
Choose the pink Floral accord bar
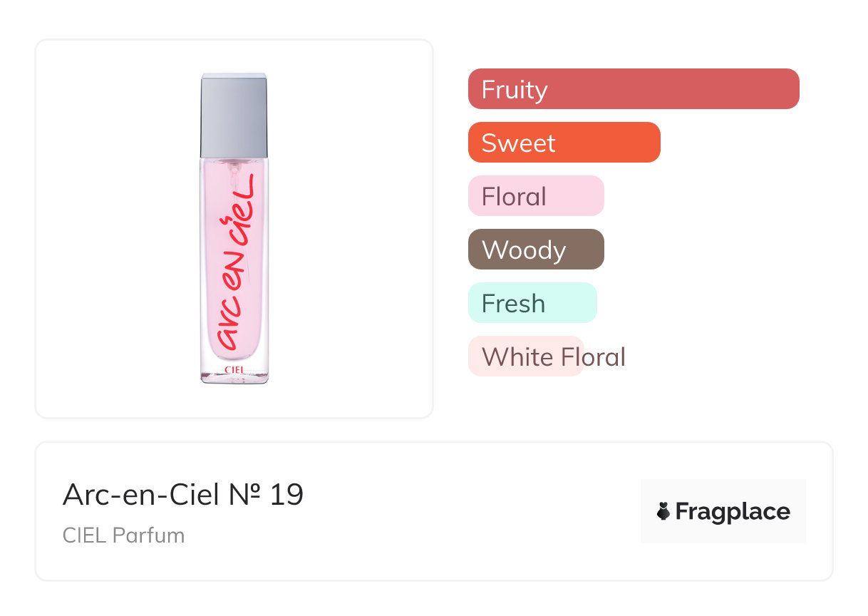(535, 196)
